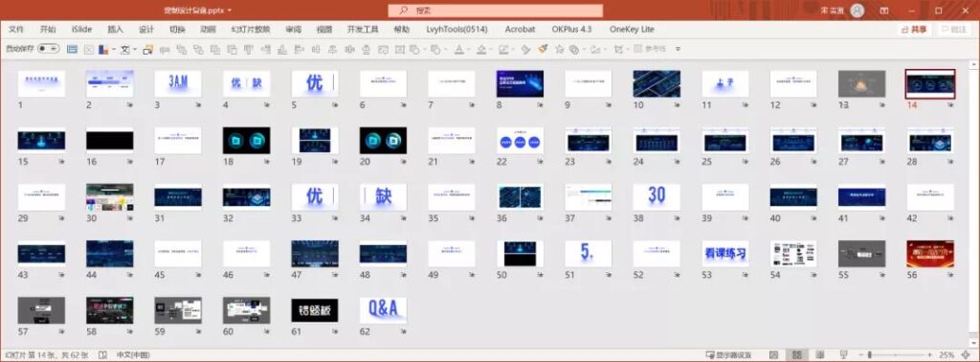Click the transition star icon under slide 3
The image size is (980, 362).
pos(199,105)
